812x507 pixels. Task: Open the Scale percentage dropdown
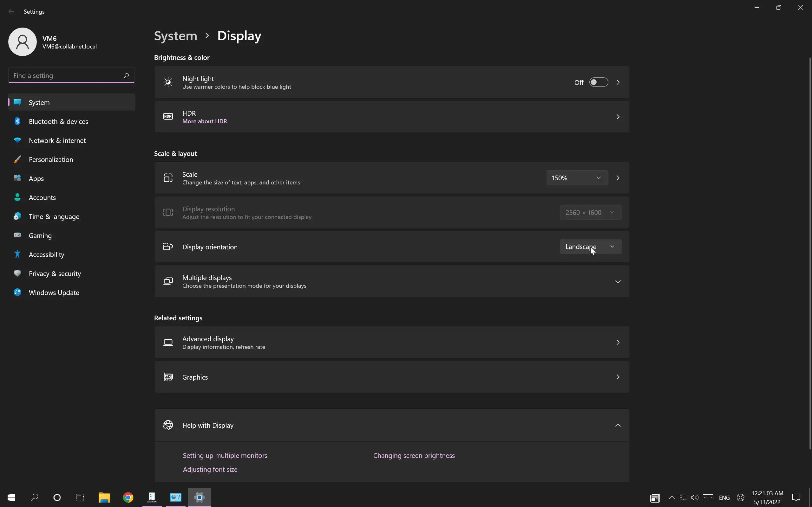[x=577, y=178]
